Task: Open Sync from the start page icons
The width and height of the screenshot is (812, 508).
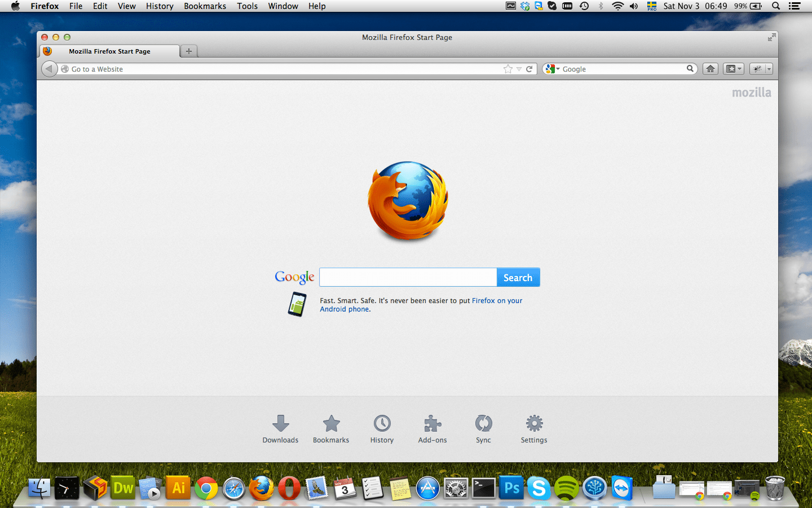Action: 483,428
